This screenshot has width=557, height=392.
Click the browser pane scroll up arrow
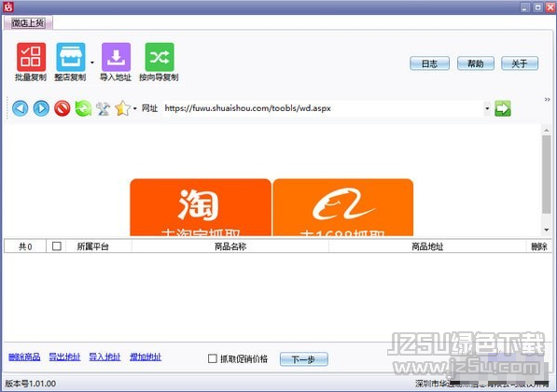(x=547, y=131)
